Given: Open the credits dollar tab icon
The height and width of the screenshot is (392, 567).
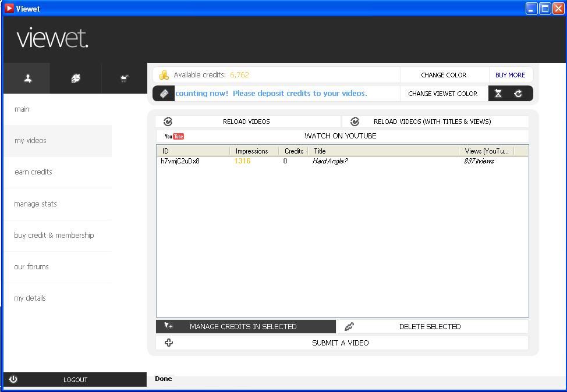Looking at the screenshot, I should (x=76, y=79).
